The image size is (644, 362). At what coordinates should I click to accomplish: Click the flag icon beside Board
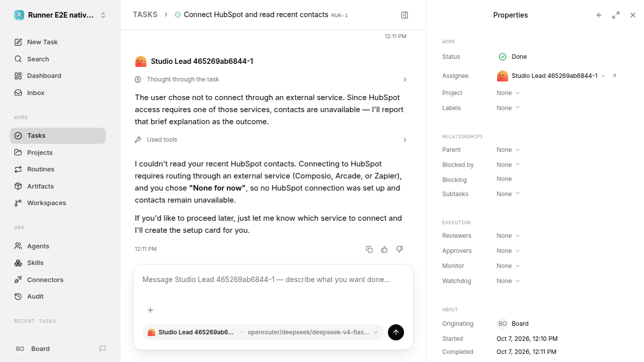tap(103, 349)
